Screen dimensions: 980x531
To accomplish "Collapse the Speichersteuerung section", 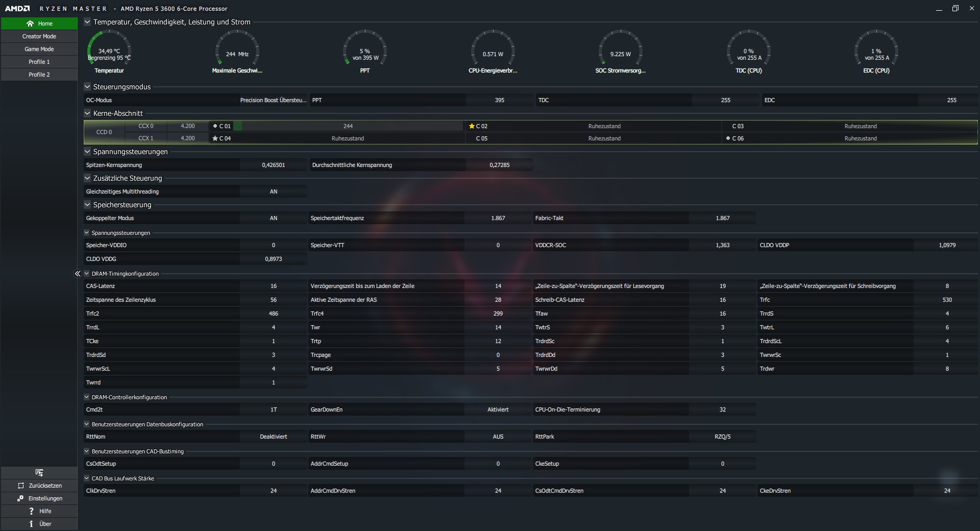I will pos(87,205).
